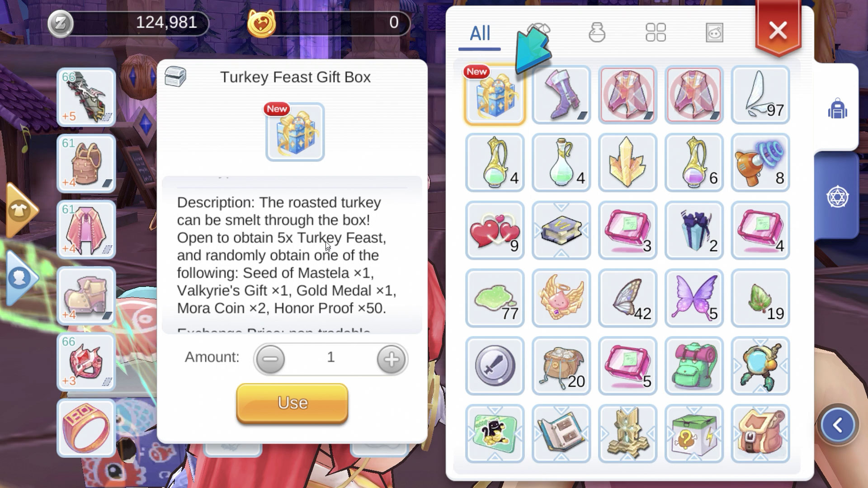Select the white feather stack of 97
This screenshot has width=868, height=488.
click(x=760, y=95)
